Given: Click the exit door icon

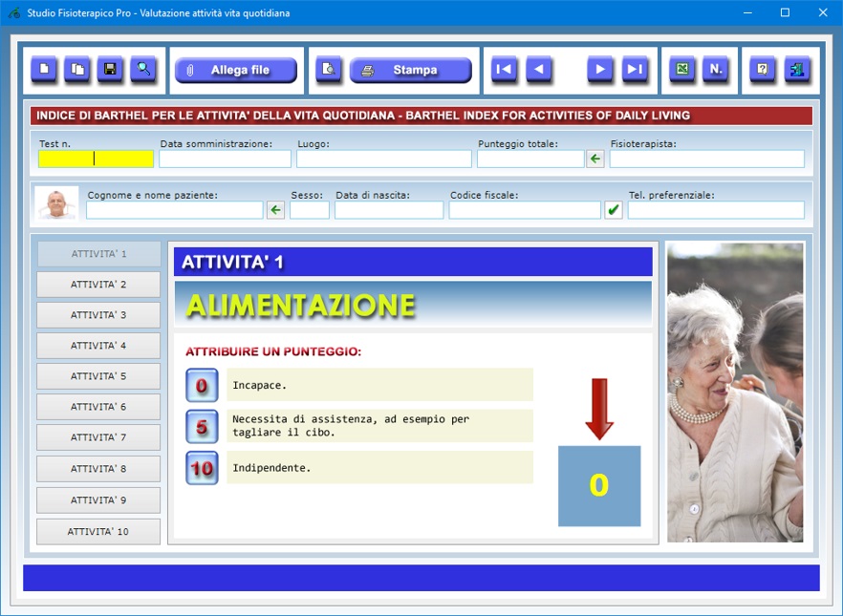Looking at the screenshot, I should click(x=797, y=70).
